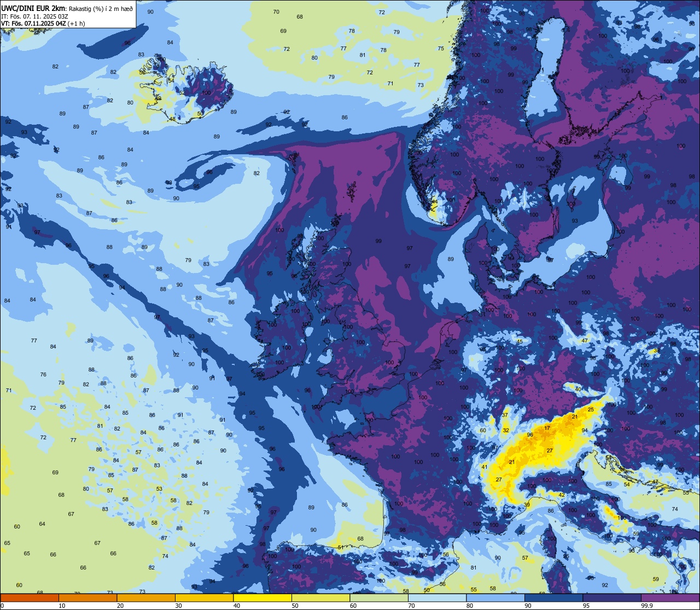Click the 'IT: Fös. 07. 11. 2025 03Z' line

tap(34, 16)
